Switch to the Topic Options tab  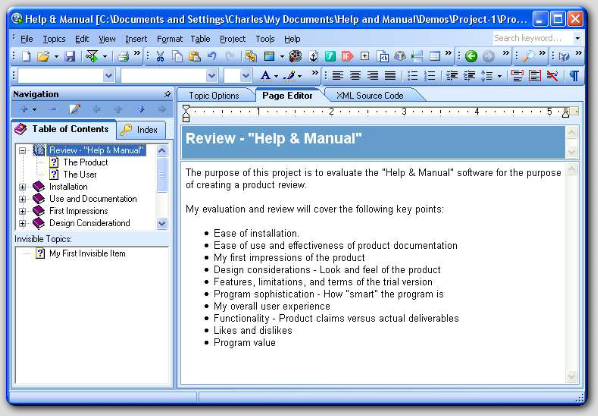click(x=214, y=95)
